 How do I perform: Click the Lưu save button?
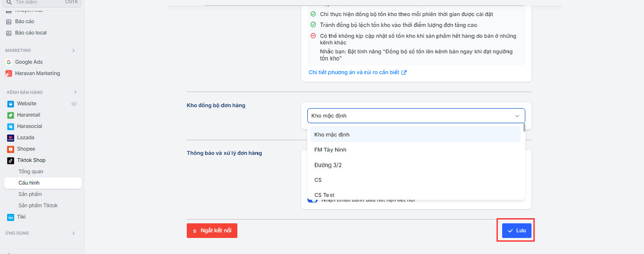pos(516,230)
